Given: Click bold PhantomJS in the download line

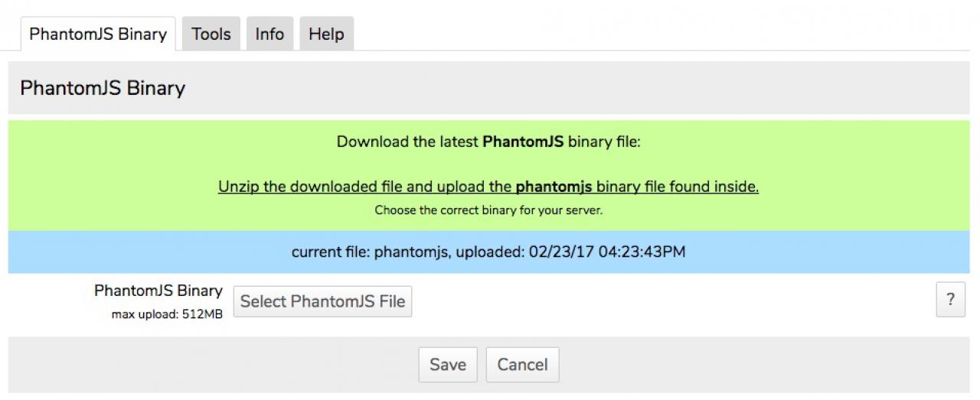Looking at the screenshot, I should [x=523, y=142].
